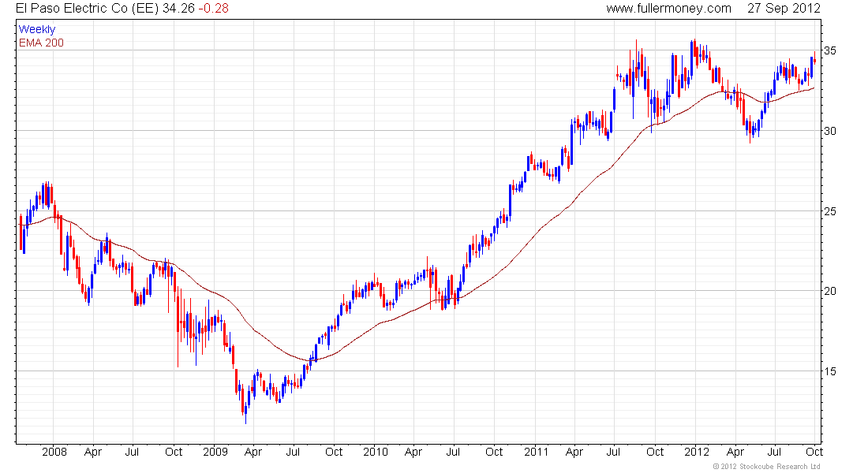This screenshot has width=868, height=473.
Task: Click the 35 price axis label
Action: tap(830, 51)
